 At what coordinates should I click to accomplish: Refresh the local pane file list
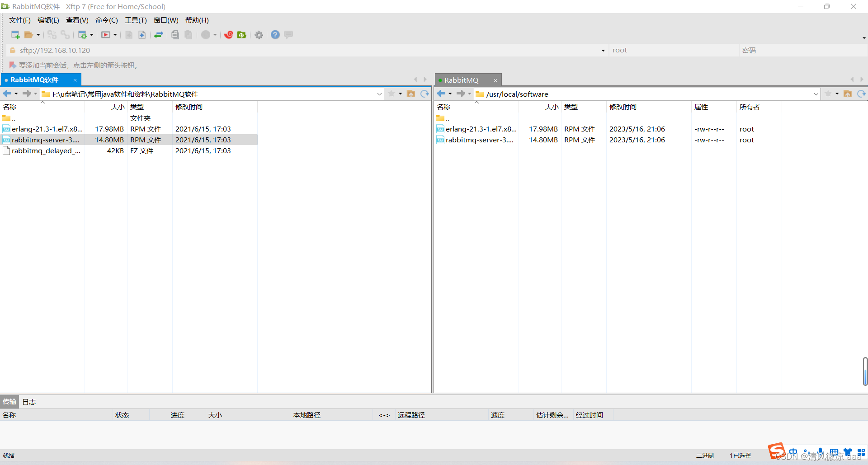tap(425, 94)
